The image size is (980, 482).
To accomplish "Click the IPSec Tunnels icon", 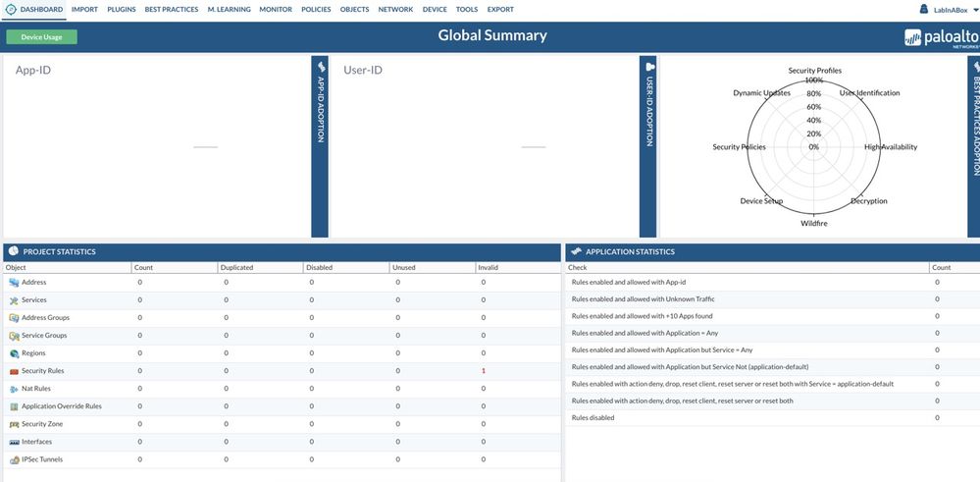I will (x=14, y=459).
